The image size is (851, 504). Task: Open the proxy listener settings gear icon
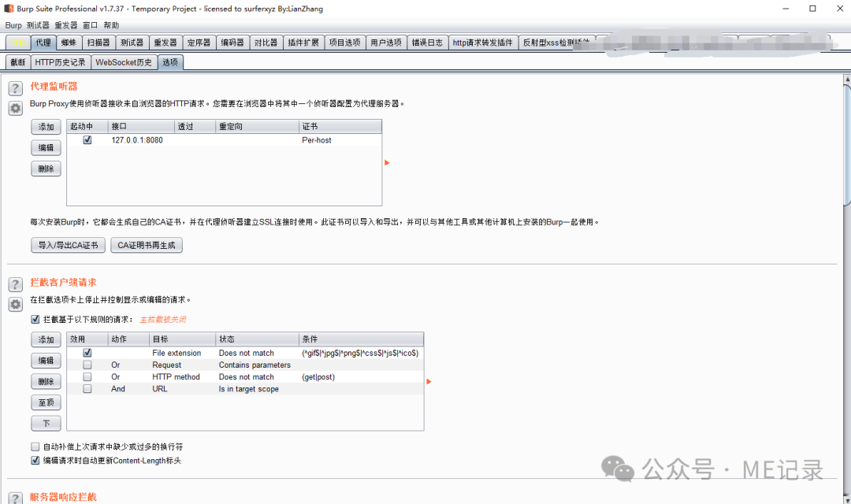15,108
